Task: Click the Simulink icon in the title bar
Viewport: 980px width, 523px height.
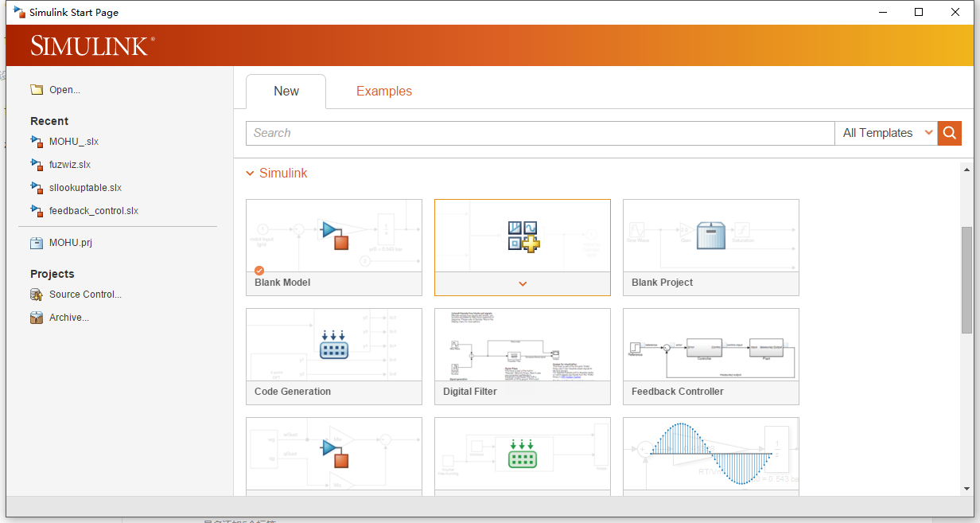Action: tap(19, 12)
